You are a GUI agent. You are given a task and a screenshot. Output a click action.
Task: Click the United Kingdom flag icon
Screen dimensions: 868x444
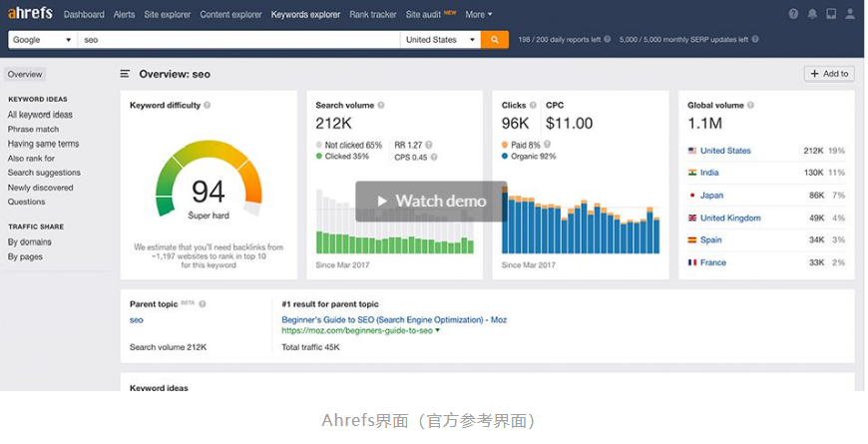[x=692, y=219]
